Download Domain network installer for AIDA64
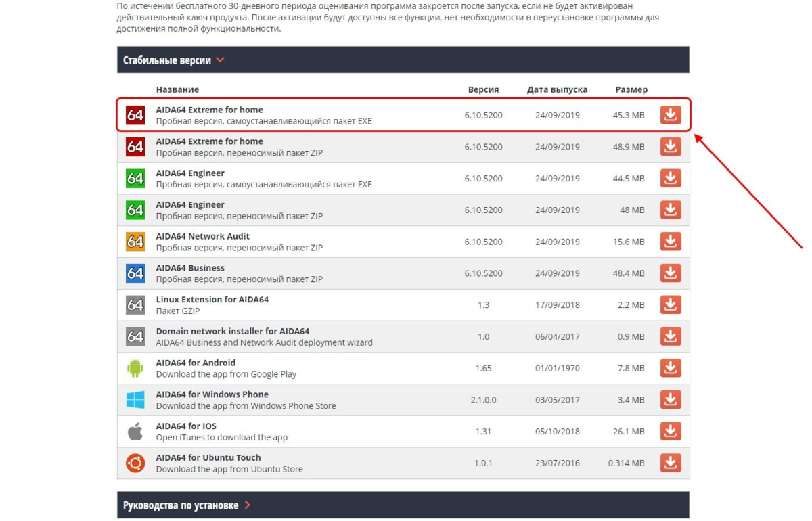Screen dimensions: 812x521 pyautogui.click(x=670, y=336)
